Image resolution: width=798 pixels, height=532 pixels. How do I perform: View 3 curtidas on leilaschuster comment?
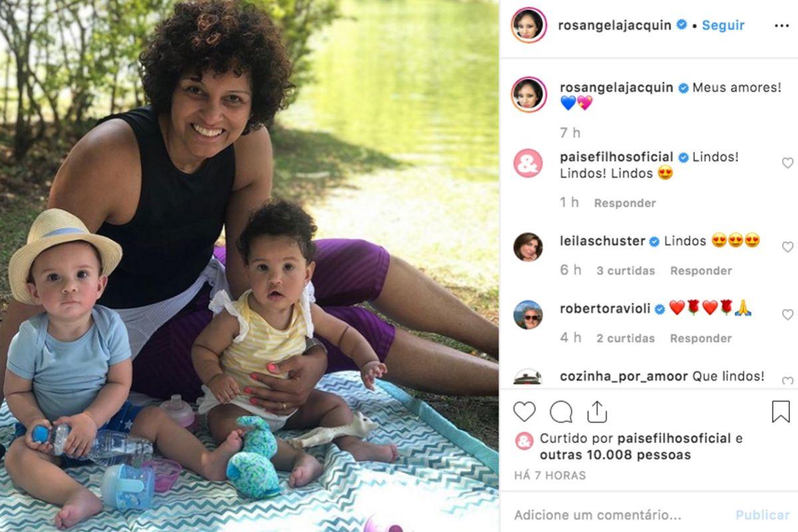pos(625,271)
